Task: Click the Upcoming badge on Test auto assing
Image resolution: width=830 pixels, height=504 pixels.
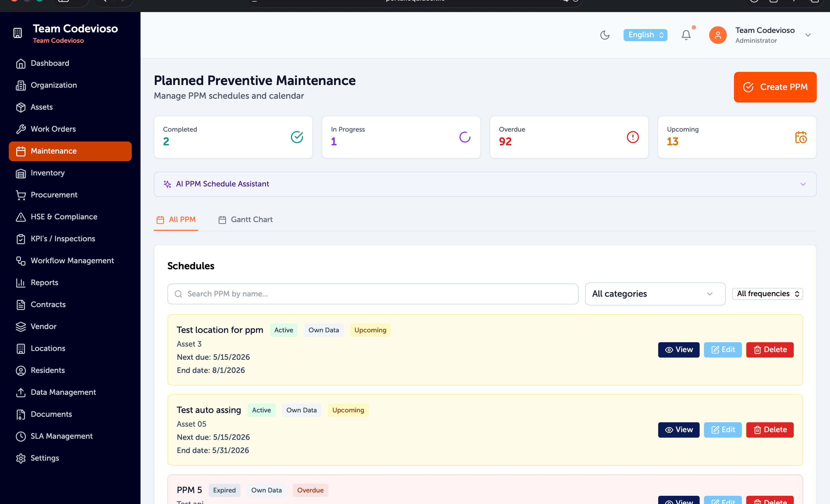Action: tap(348, 410)
